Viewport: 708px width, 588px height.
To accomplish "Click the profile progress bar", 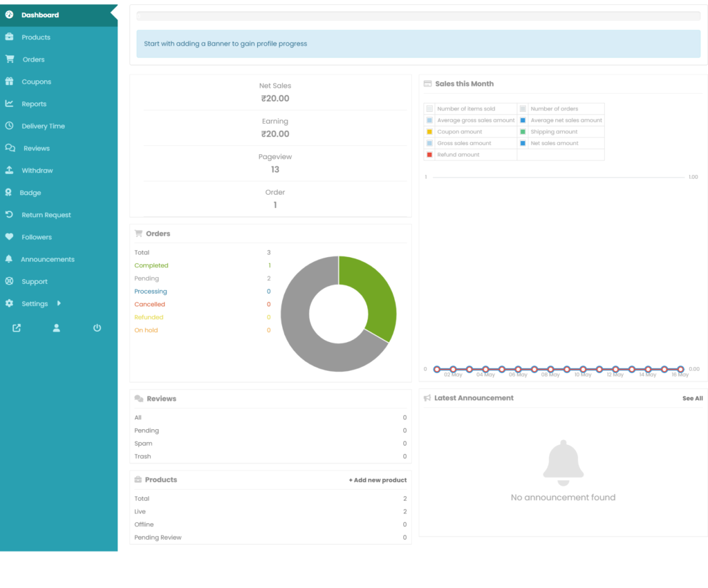I will [x=418, y=16].
